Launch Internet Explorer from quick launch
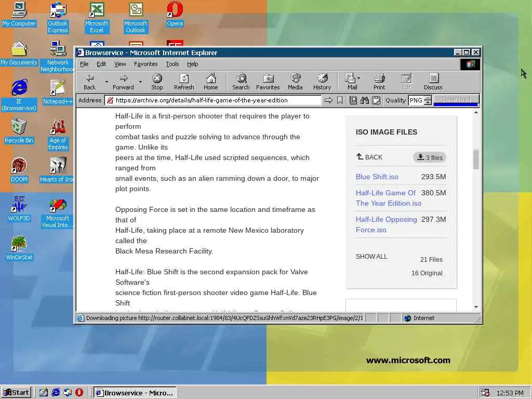 pyautogui.click(x=56, y=393)
